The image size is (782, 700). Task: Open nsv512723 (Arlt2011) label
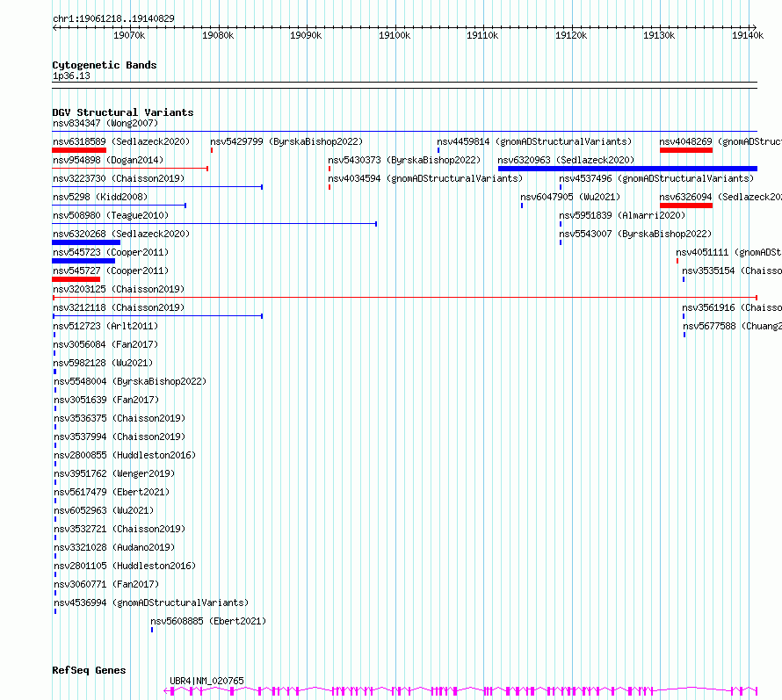pyautogui.click(x=105, y=326)
